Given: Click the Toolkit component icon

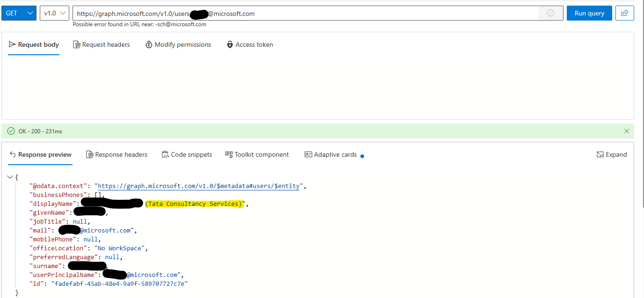Looking at the screenshot, I should coord(229,154).
